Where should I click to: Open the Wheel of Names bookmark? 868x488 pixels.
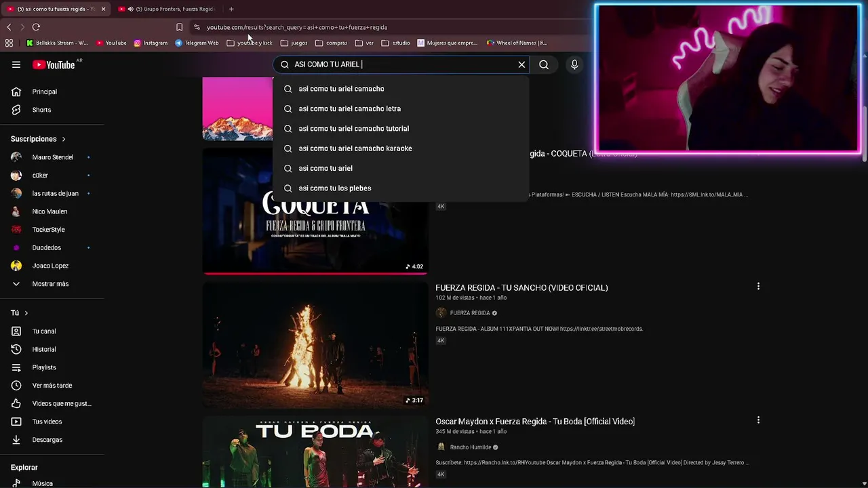click(517, 43)
